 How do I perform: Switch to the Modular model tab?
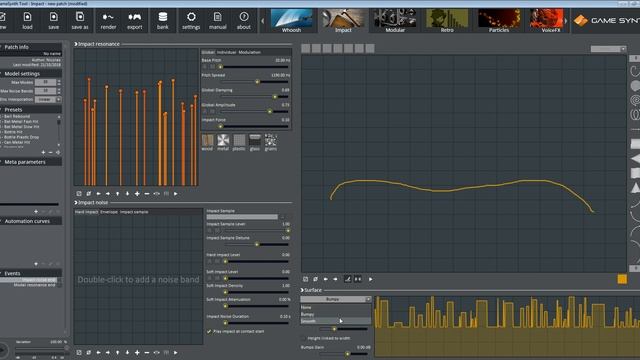pyautogui.click(x=395, y=21)
